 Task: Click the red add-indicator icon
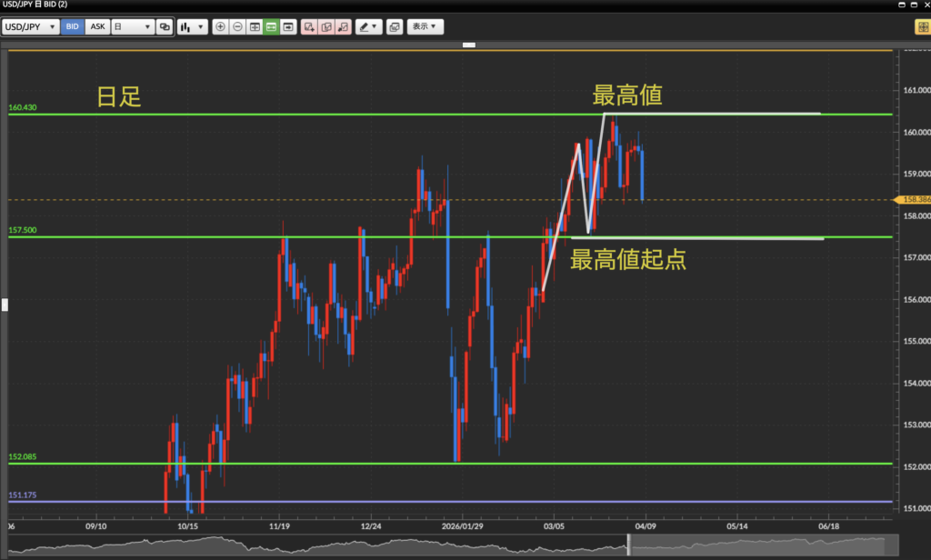tap(309, 27)
